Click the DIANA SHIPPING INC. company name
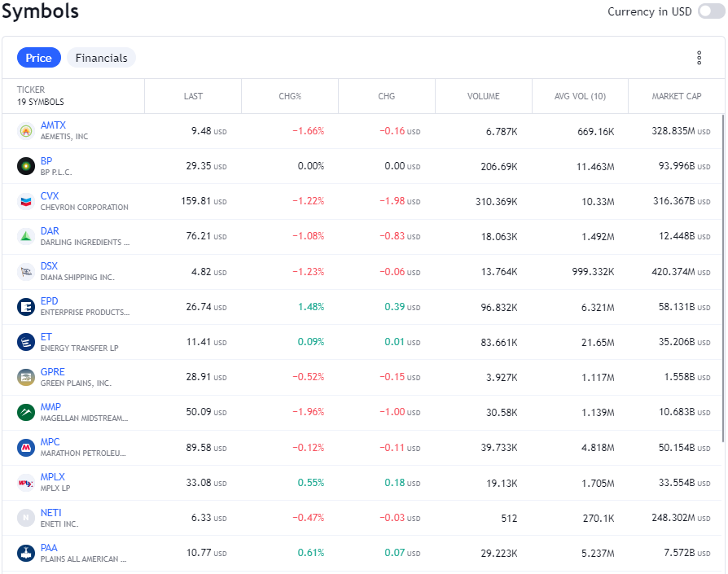Viewport: 728px width, 574px height. click(x=77, y=278)
